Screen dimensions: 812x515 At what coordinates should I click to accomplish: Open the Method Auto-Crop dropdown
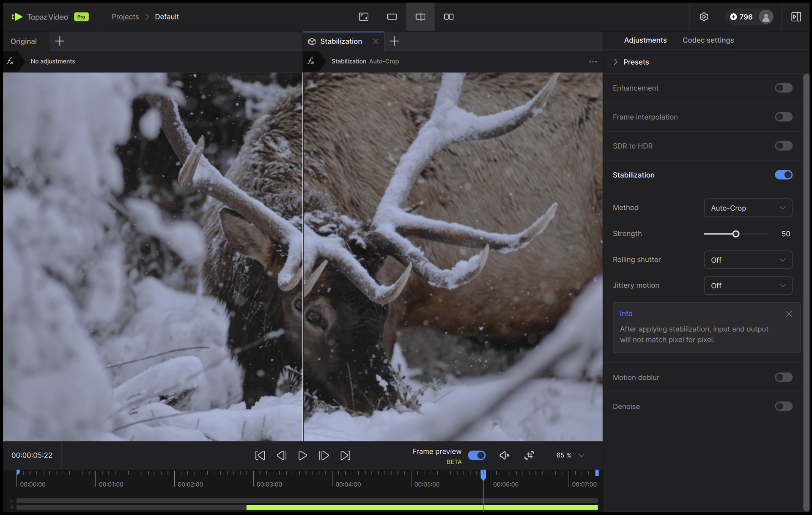pyautogui.click(x=748, y=208)
